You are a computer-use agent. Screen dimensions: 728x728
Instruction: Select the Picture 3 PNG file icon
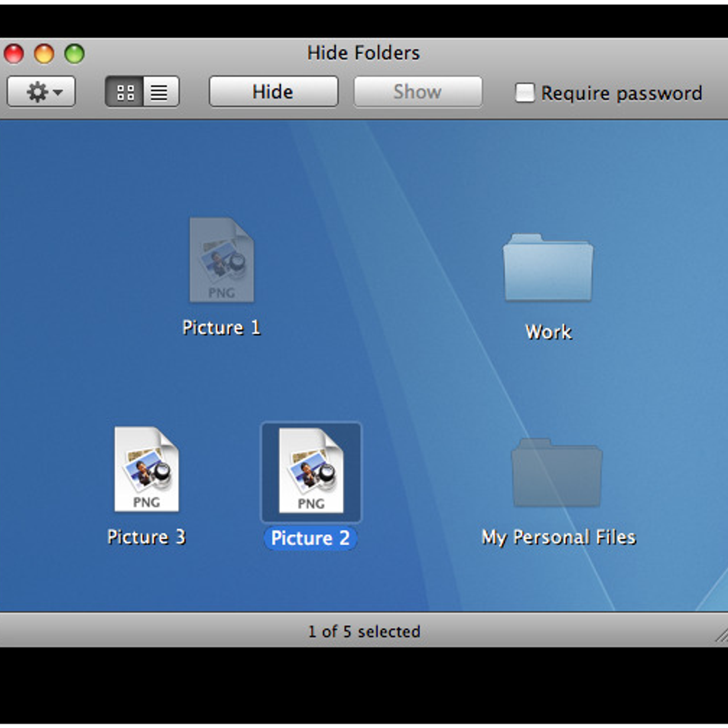tap(147, 469)
